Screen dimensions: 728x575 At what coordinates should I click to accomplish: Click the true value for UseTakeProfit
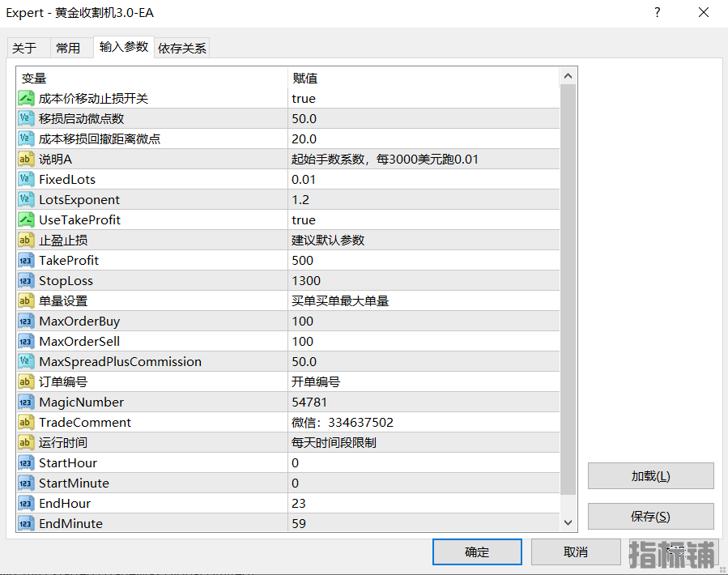[304, 219]
